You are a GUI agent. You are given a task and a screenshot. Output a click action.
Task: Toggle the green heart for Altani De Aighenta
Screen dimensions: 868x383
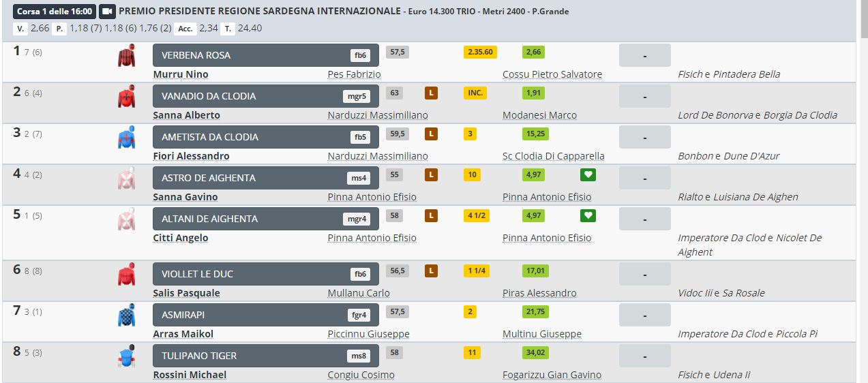coord(588,216)
